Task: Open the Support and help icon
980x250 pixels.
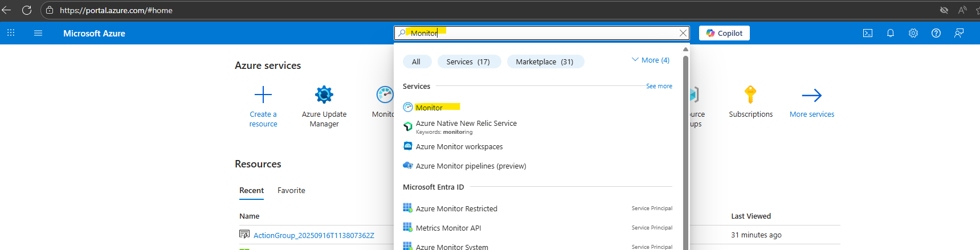Action: pyautogui.click(x=936, y=33)
